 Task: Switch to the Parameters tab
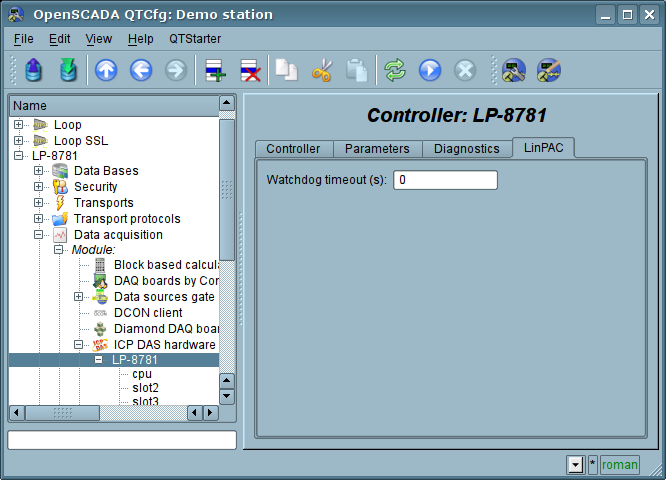[x=377, y=149]
